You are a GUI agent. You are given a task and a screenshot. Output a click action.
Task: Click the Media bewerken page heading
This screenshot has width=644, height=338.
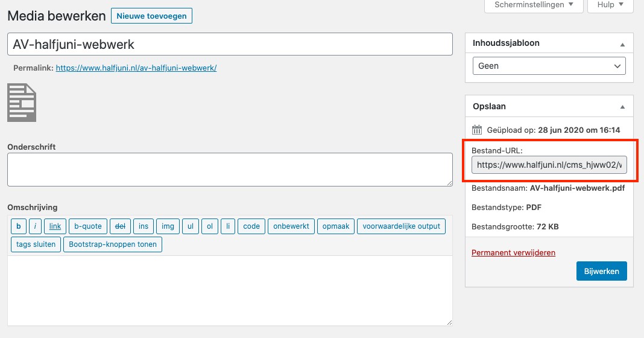(x=57, y=16)
